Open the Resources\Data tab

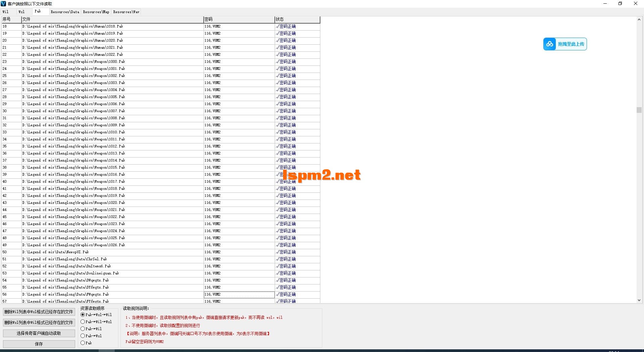tap(65, 12)
